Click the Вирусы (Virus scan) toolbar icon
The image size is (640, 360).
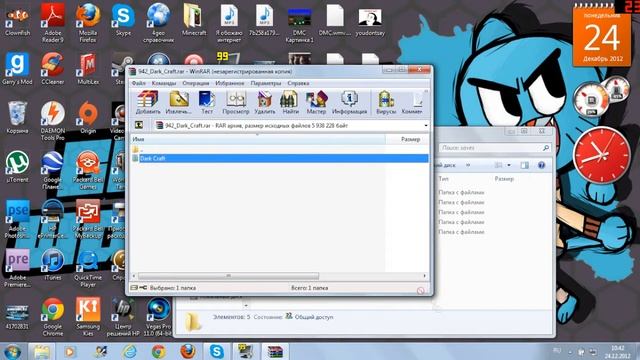[x=386, y=102]
